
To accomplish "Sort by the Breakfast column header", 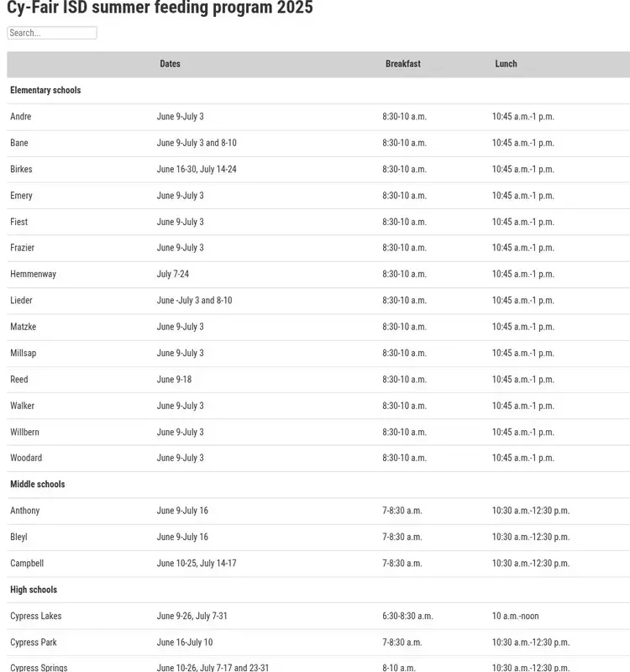I will tap(403, 64).
